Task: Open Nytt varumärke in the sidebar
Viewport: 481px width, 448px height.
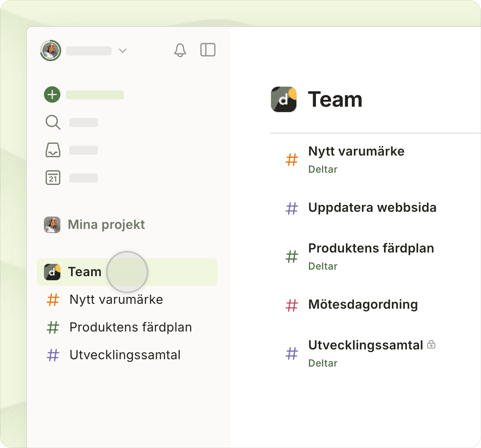Action: pos(116,299)
